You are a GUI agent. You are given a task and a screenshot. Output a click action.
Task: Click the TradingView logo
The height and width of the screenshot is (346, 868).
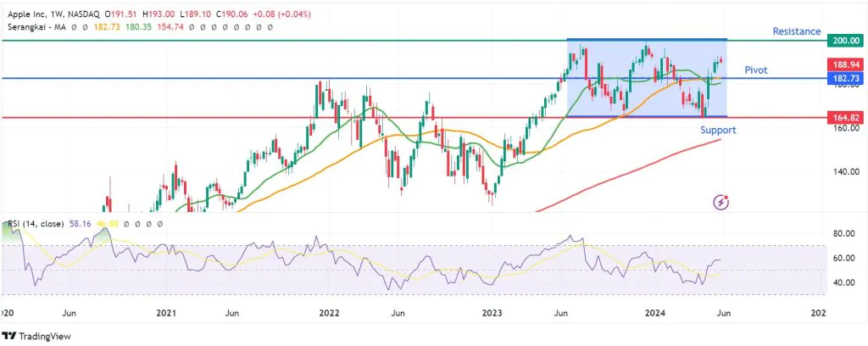(39, 335)
